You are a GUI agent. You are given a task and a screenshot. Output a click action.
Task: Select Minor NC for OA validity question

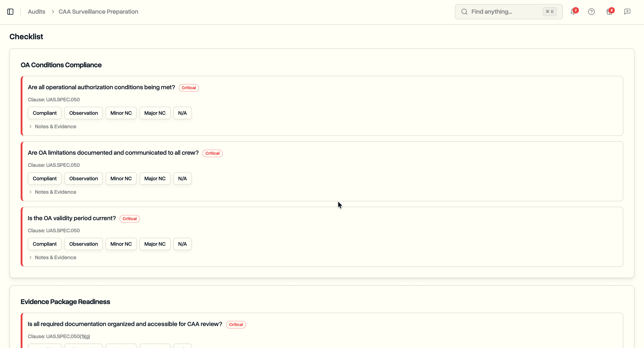(121, 244)
